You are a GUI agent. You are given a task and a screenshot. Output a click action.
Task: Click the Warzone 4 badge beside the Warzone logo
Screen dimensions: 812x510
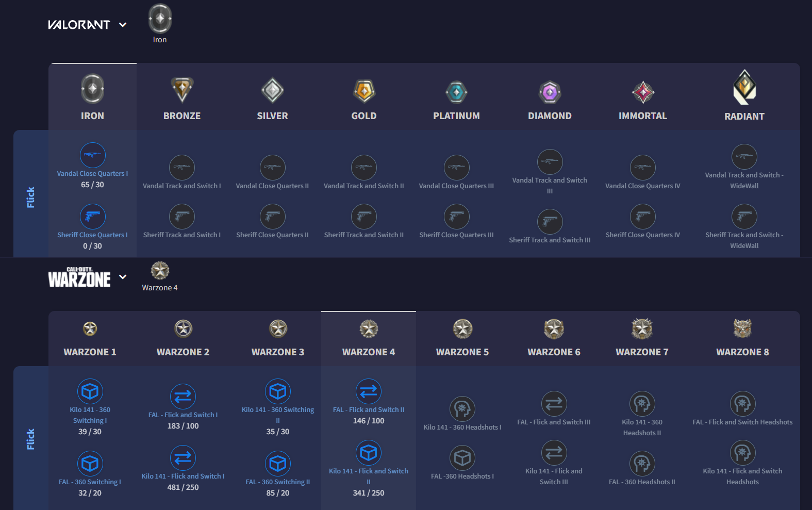point(160,271)
